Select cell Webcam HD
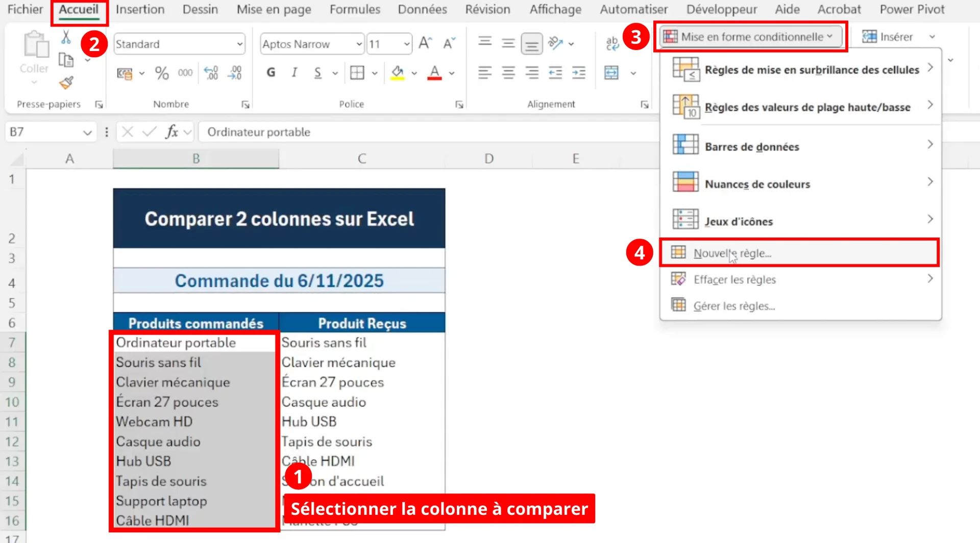Screen dimensions: 980x543 pos(195,422)
